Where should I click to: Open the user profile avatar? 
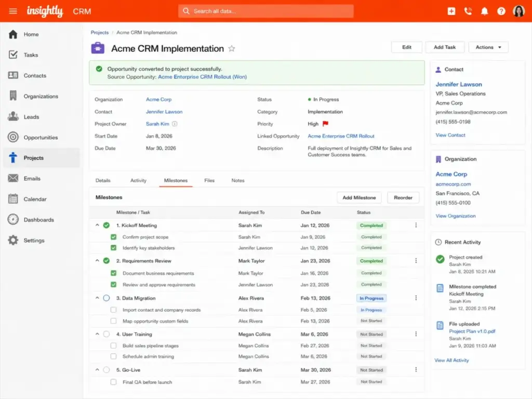coord(518,11)
